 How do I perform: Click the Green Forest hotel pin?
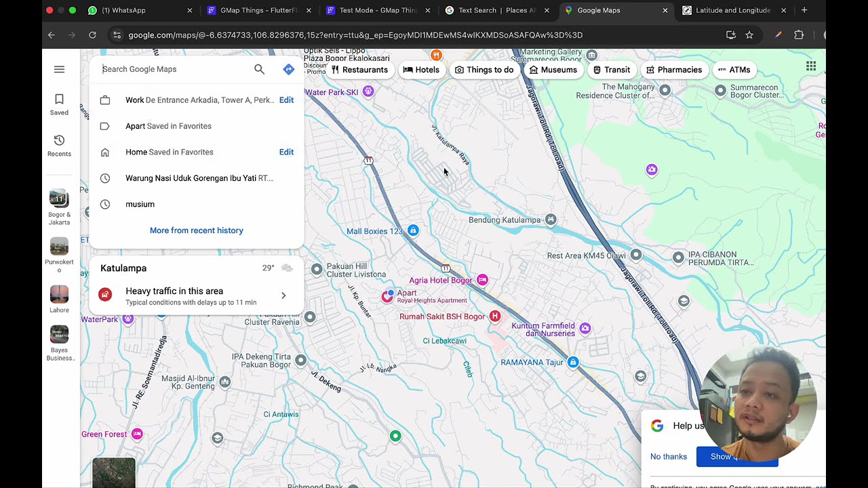pyautogui.click(x=137, y=434)
